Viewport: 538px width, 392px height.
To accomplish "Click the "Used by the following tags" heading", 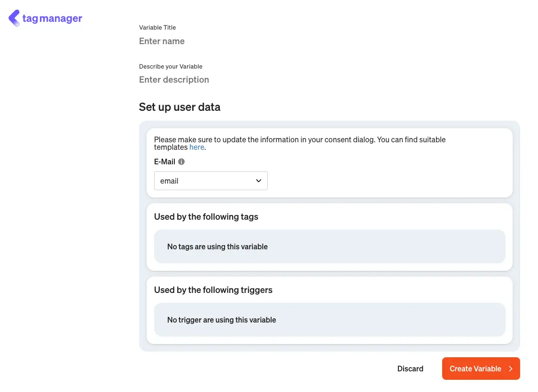I will point(206,216).
